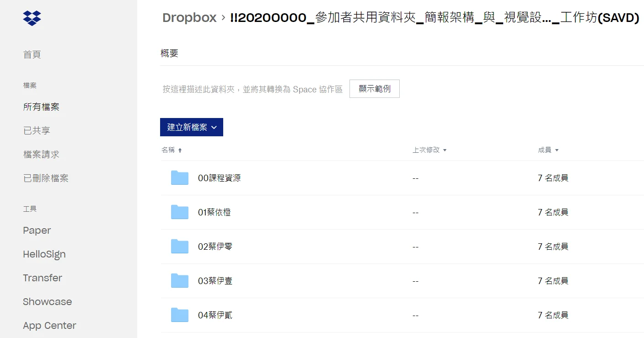Open the 02蔡伊零 folder name

(215, 247)
